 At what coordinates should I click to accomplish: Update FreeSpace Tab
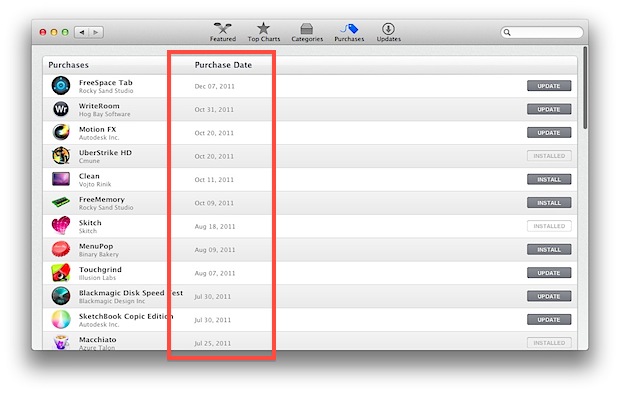pos(549,86)
